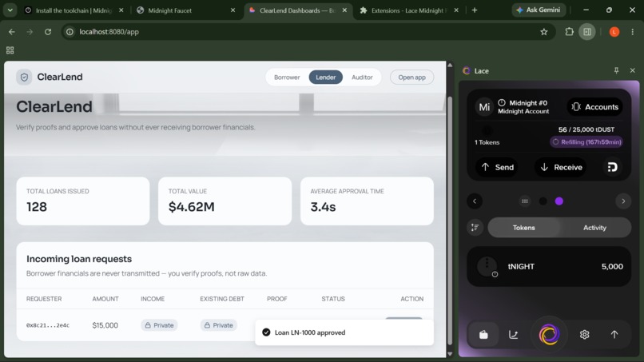Bookmark this page with the star
This screenshot has height=362, width=644.
(544, 32)
